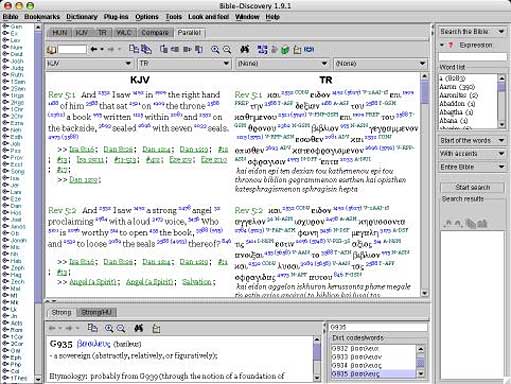Zoom out on the Bible text pane
The width and height of the screenshot is (511, 384).
(x=227, y=50)
